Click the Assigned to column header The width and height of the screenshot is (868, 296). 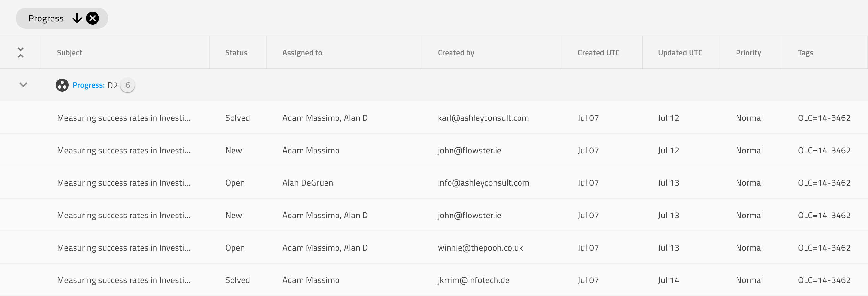point(302,53)
